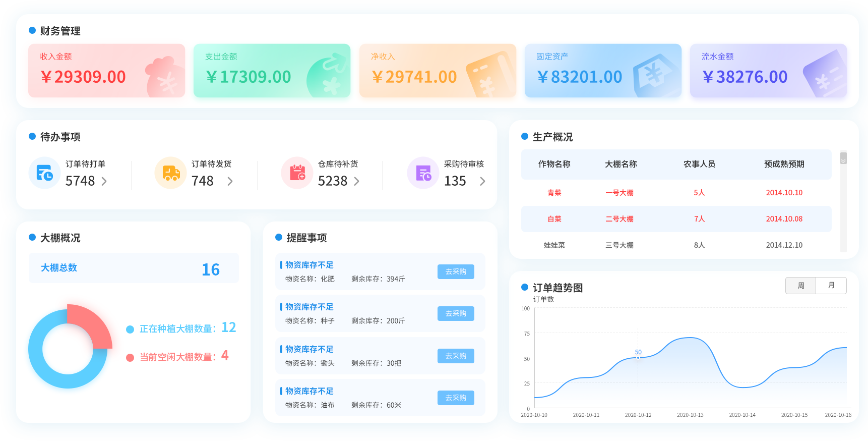
Task: Expand 订单待发货 using the right chevron
Action: pyautogui.click(x=230, y=181)
